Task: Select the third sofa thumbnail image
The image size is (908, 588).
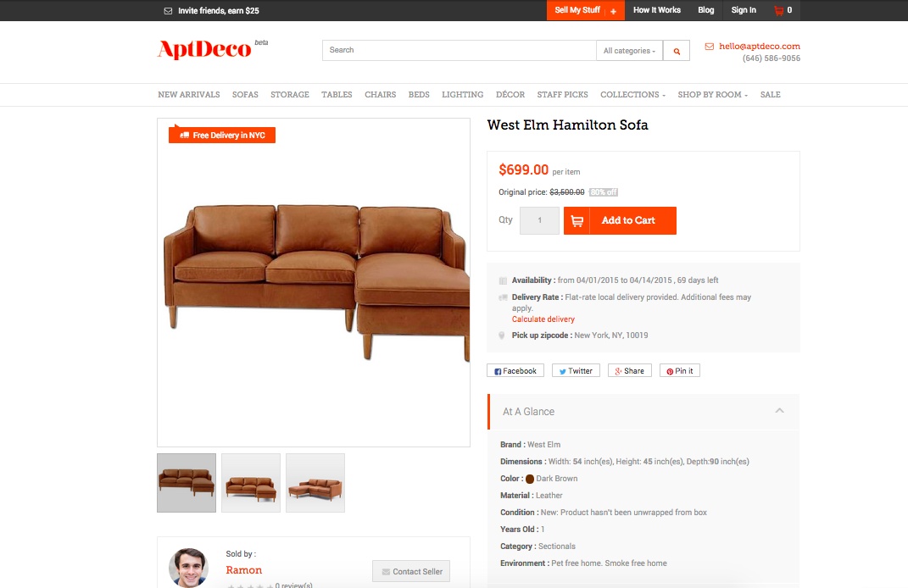Action: click(x=315, y=483)
